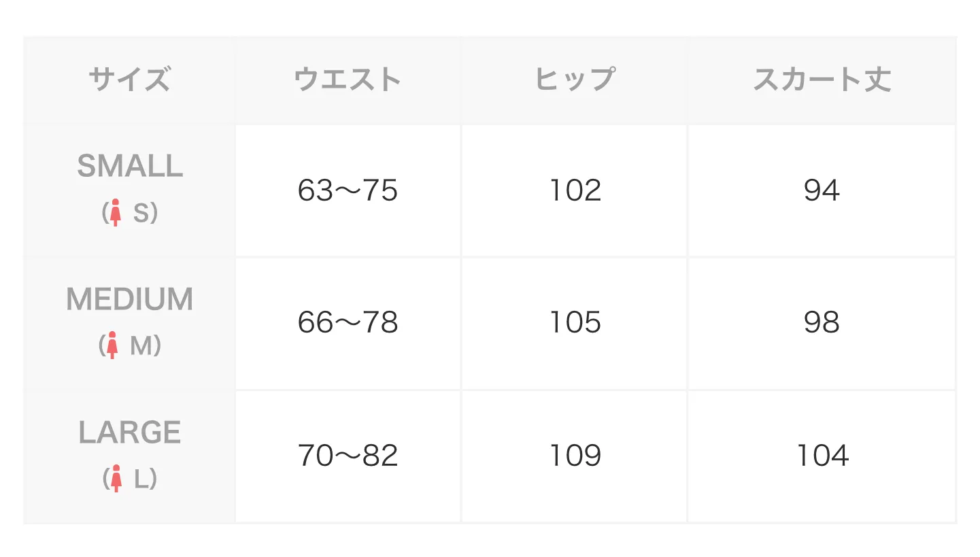Viewport: 980px width, 557px height.
Task: Select the LARGE size label
Action: [130, 433]
